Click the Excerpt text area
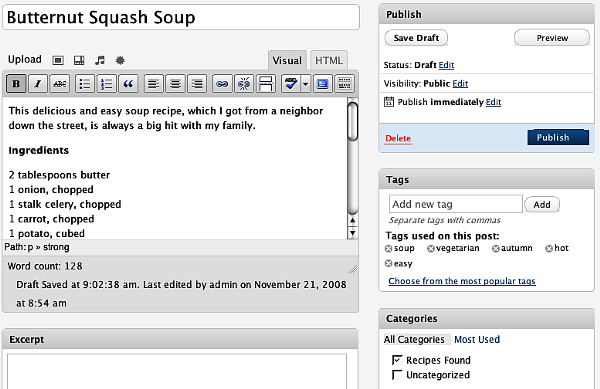Image resolution: width=600 pixels, height=389 pixels. [x=177, y=371]
